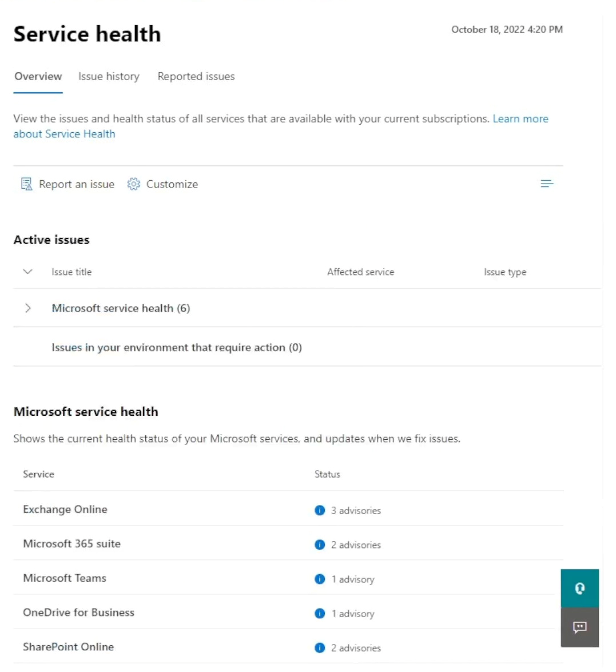This screenshot has height=672, width=616.
Task: Click the Issue type column header
Action: [x=504, y=272]
